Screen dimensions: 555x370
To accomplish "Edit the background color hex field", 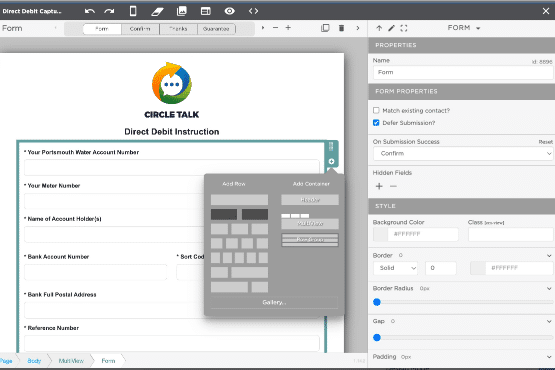I will pyautogui.click(x=423, y=234).
